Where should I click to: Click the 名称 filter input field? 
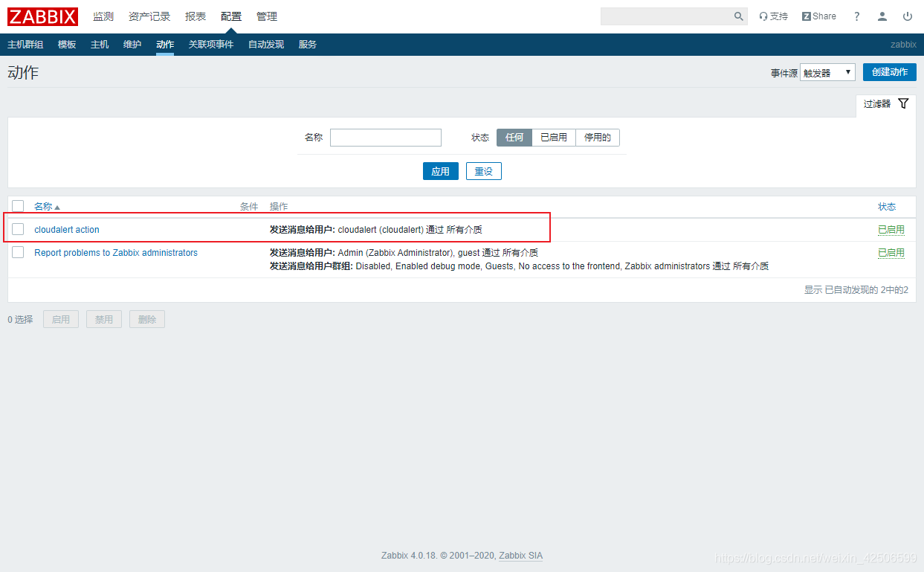[x=386, y=138]
